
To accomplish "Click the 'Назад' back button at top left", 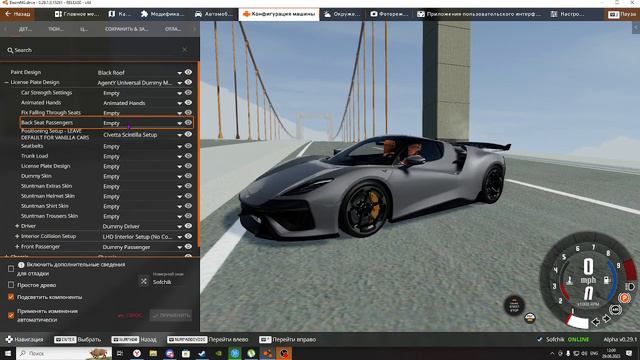I will coord(18,14).
